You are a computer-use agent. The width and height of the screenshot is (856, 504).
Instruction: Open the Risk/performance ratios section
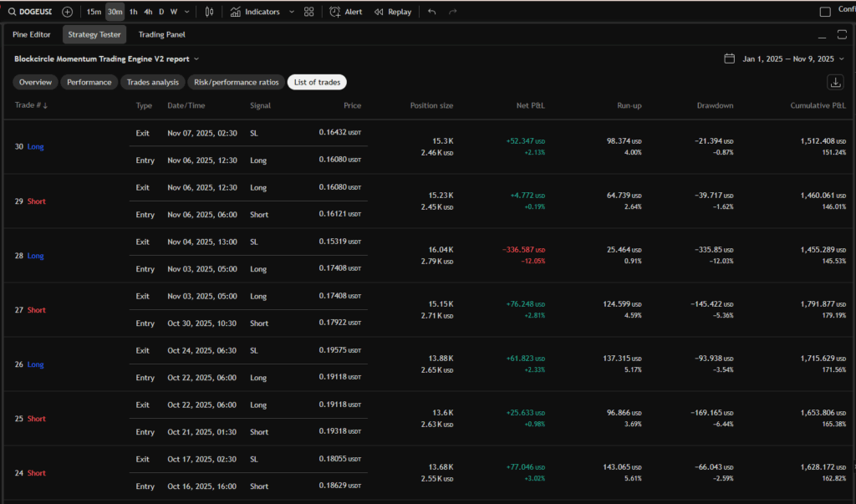pyautogui.click(x=236, y=82)
